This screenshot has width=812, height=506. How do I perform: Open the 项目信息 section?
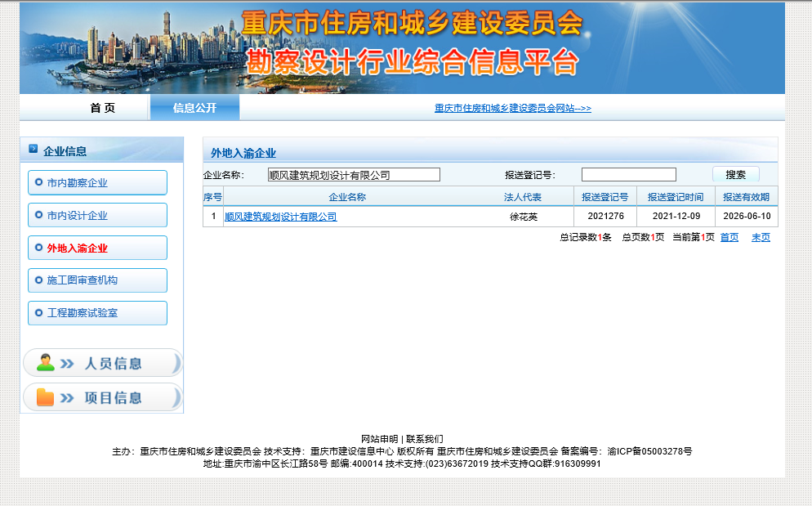click(x=103, y=397)
